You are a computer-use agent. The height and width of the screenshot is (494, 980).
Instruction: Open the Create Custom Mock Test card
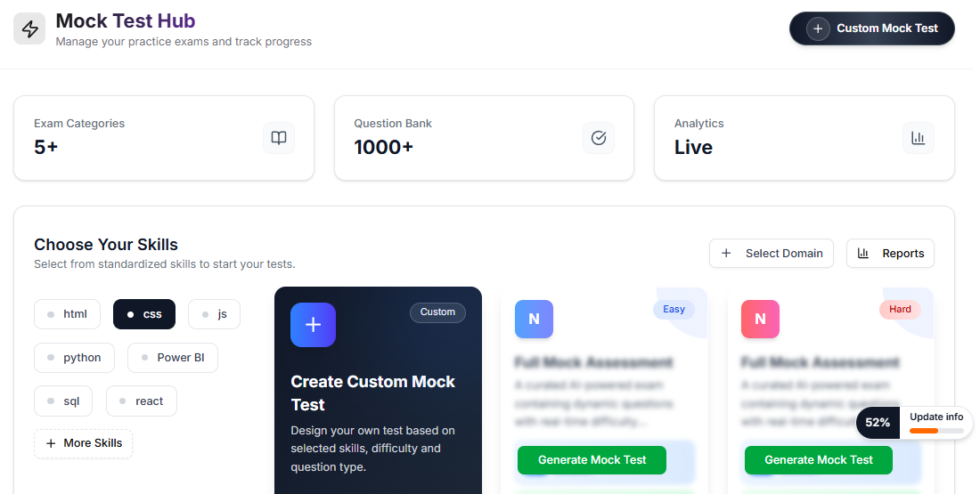click(x=378, y=393)
